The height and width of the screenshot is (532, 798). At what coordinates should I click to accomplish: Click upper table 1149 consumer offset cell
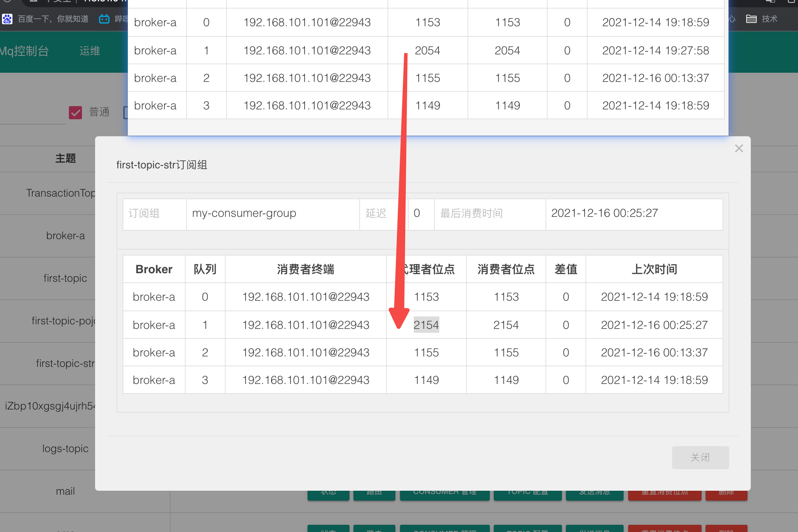point(507,105)
